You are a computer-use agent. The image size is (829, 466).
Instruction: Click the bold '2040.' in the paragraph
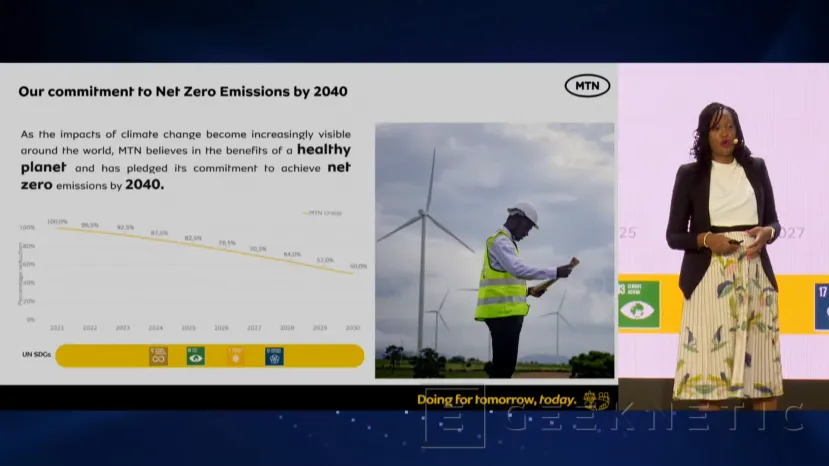[144, 185]
